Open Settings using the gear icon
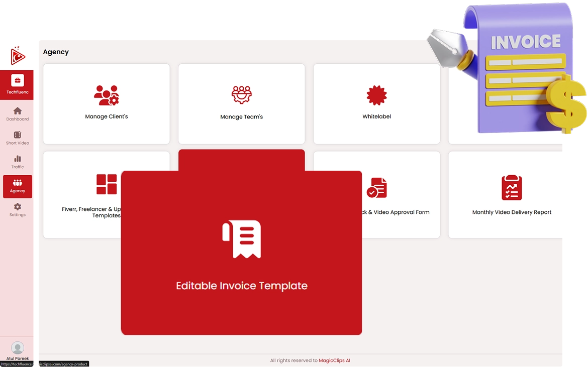Viewport: 588px width, 367px height. pyautogui.click(x=18, y=207)
